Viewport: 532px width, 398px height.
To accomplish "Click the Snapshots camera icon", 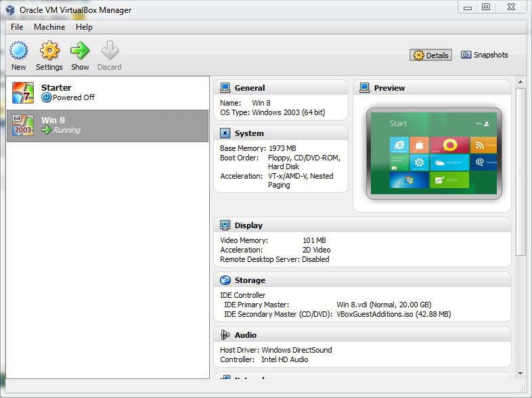I will tap(466, 55).
